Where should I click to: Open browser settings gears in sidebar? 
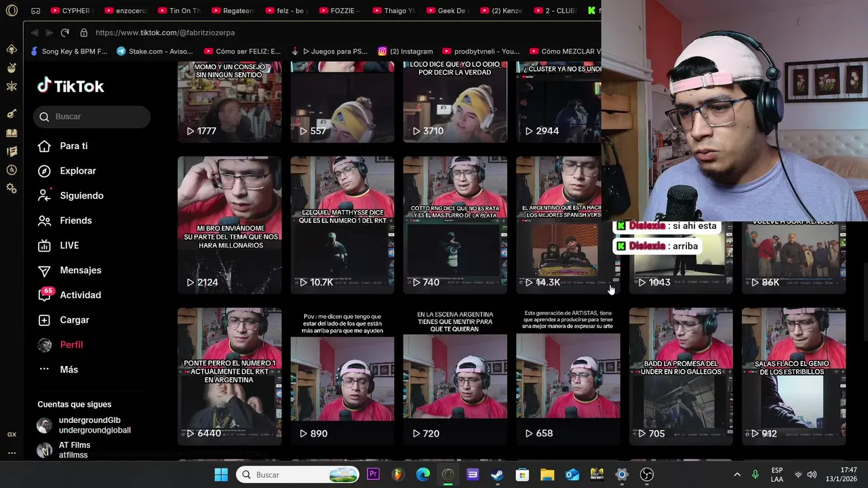tap(12, 188)
